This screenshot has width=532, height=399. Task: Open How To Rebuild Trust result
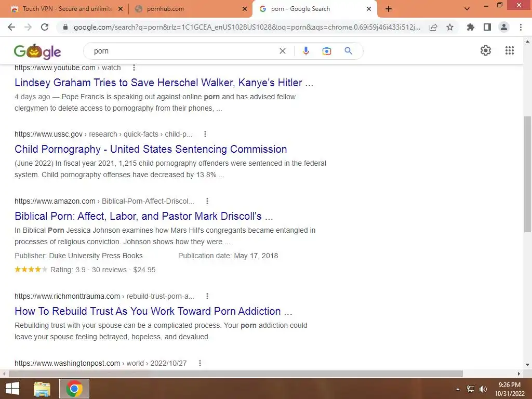click(x=153, y=311)
